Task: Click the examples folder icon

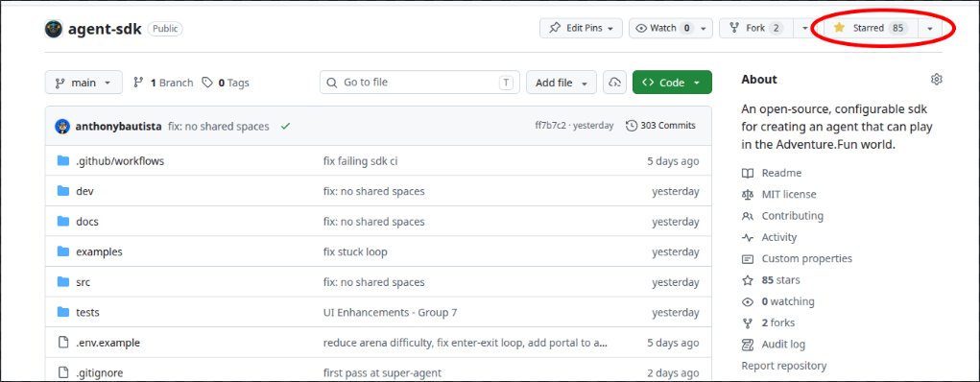Action: tap(62, 251)
